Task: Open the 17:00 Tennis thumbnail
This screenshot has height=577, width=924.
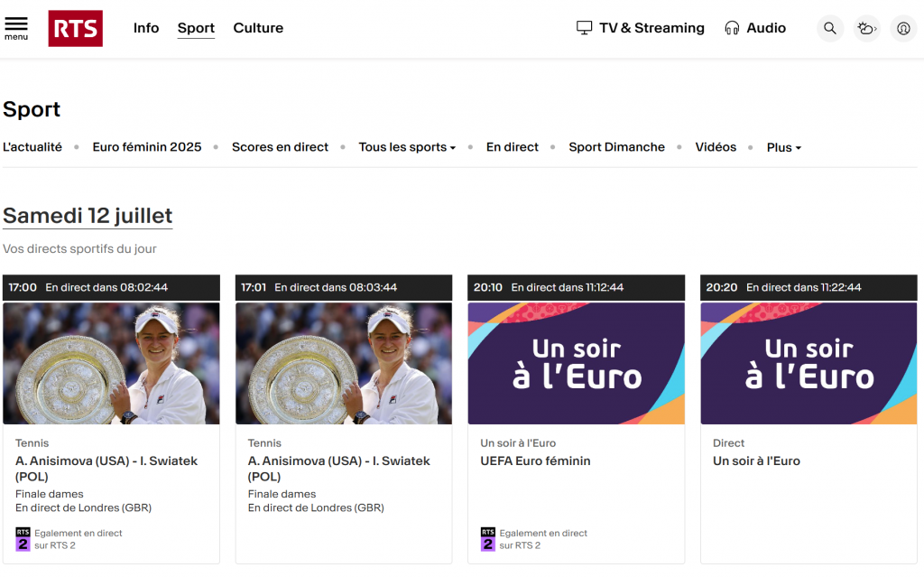Action: pyautogui.click(x=111, y=363)
